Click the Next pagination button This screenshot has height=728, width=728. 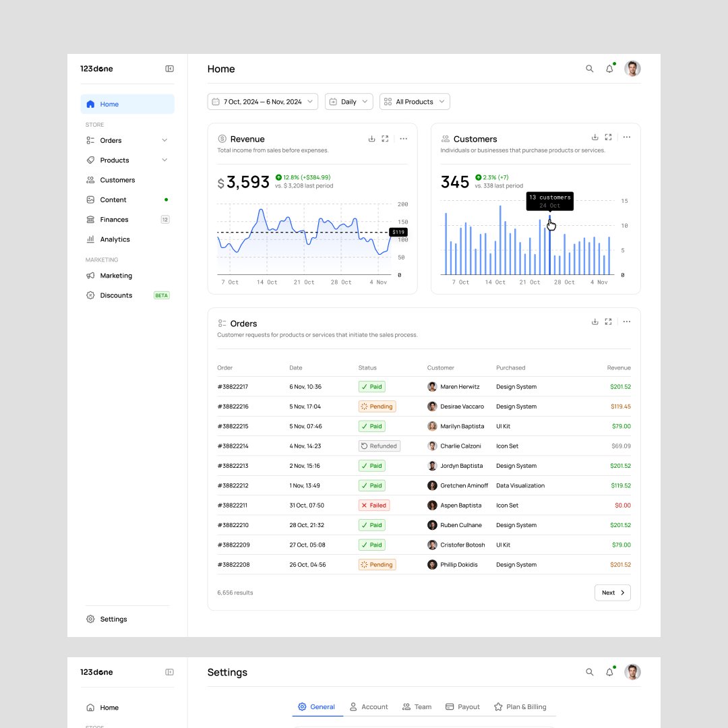tap(612, 593)
